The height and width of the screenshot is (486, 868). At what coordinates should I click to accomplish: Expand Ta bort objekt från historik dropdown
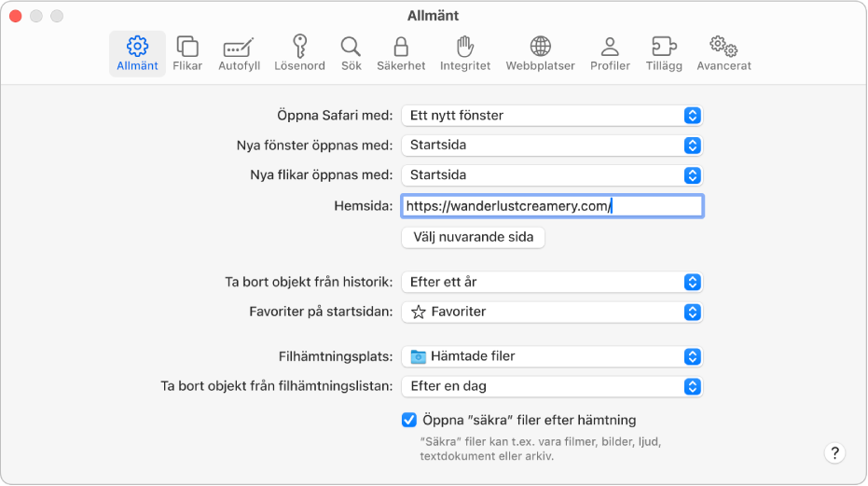[x=551, y=282]
